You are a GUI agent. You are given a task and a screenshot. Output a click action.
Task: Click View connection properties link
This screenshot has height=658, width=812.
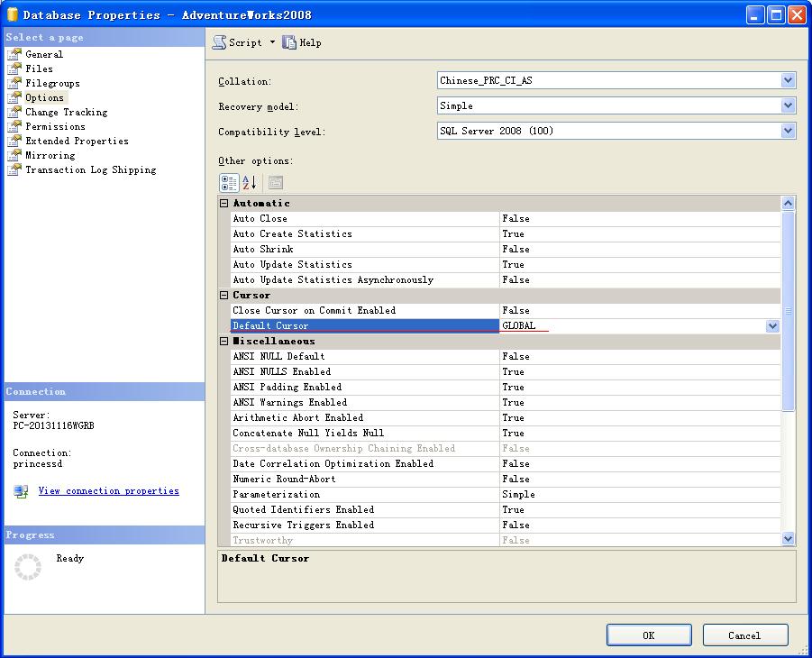(x=109, y=490)
